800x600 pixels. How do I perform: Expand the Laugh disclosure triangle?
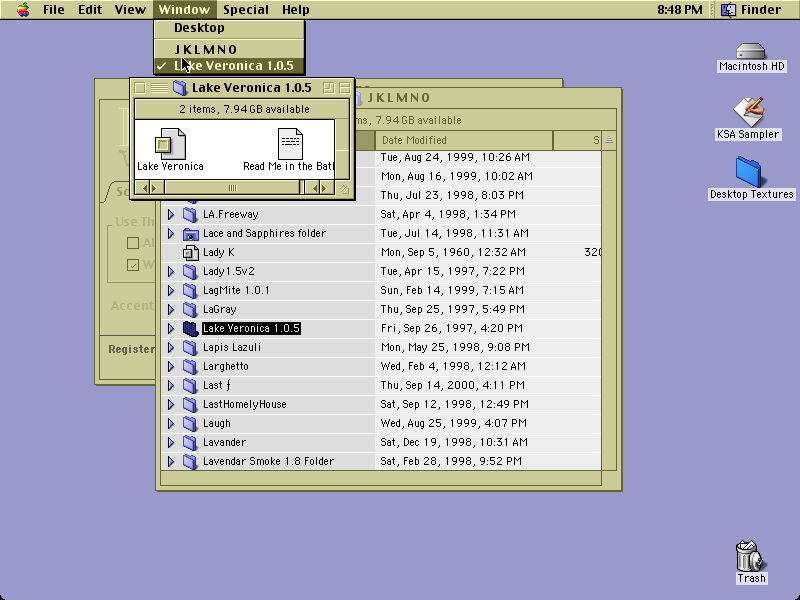point(171,423)
